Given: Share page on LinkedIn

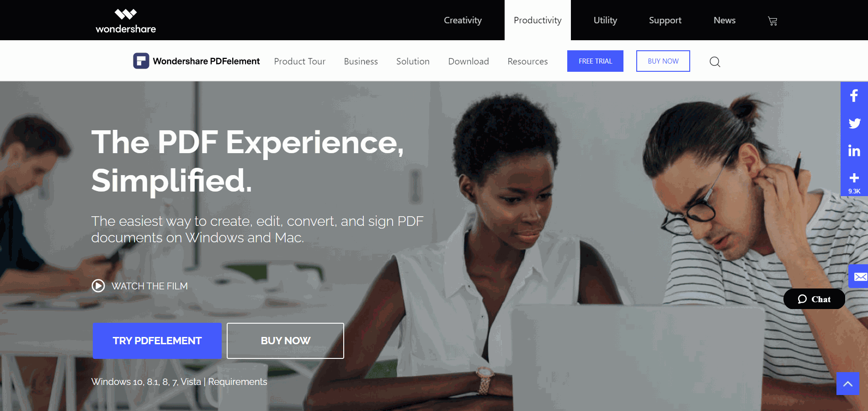Looking at the screenshot, I should pos(854,151).
